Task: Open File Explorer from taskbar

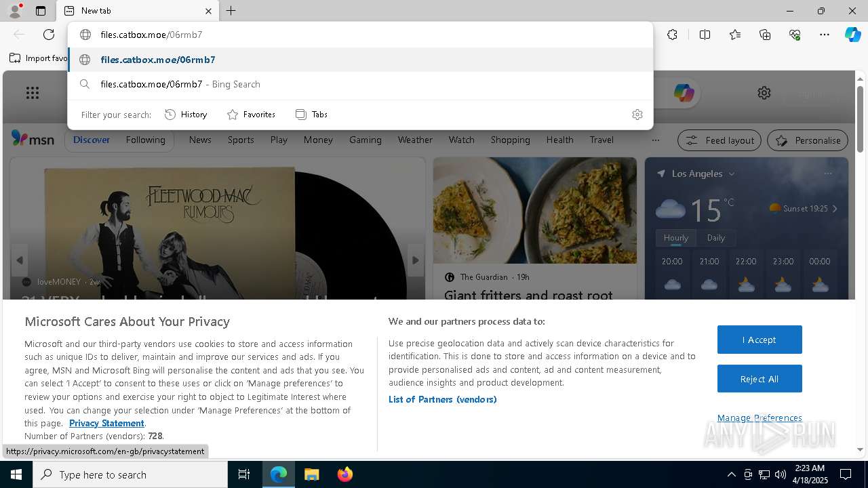Action: click(x=311, y=474)
